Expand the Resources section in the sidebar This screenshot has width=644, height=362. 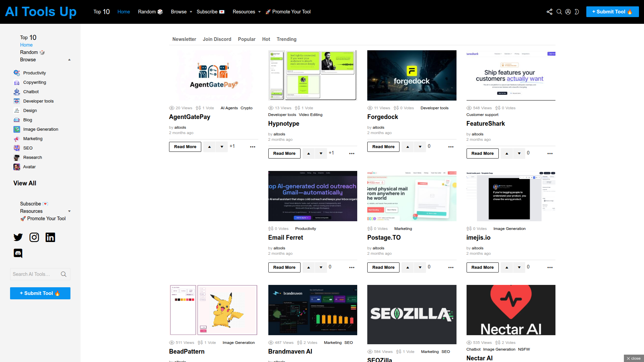[x=69, y=211]
